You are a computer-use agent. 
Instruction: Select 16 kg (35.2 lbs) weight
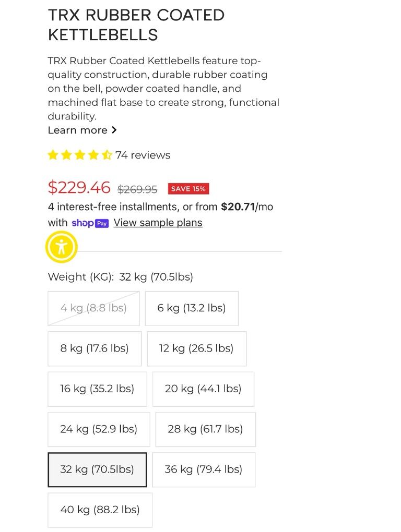97,389
